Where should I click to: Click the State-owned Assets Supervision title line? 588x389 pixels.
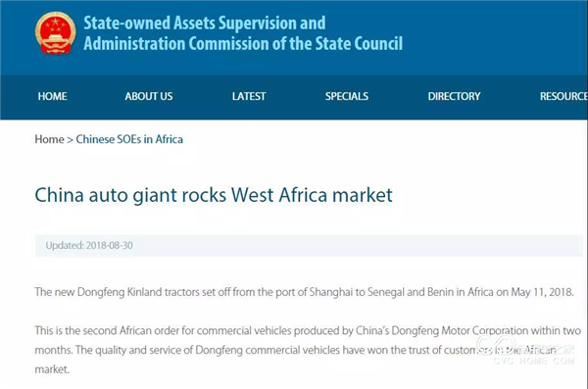tap(205, 24)
